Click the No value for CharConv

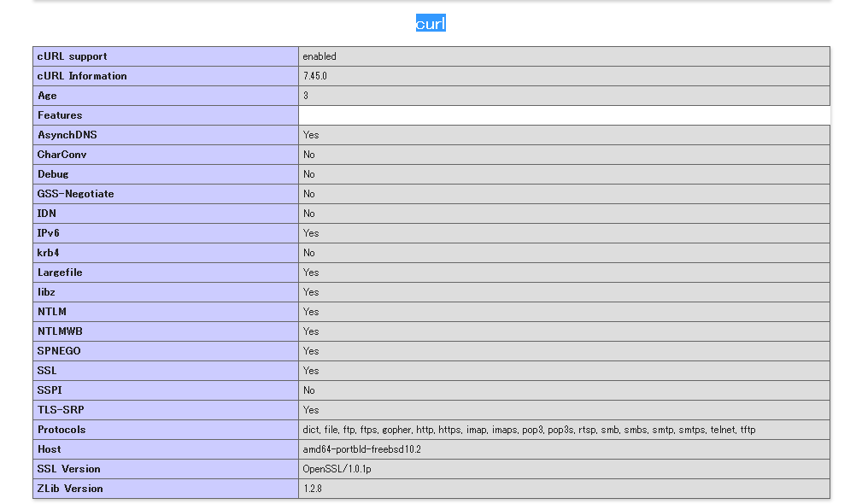pyautogui.click(x=309, y=155)
